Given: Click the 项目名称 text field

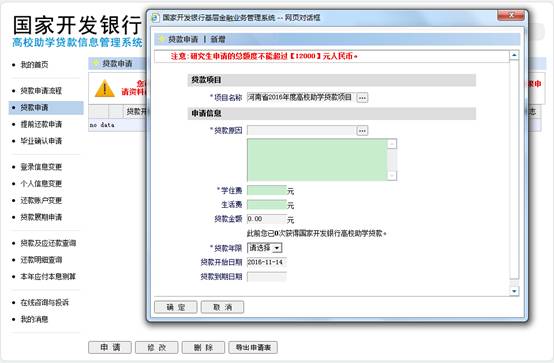Looking at the screenshot, I should [x=301, y=98].
